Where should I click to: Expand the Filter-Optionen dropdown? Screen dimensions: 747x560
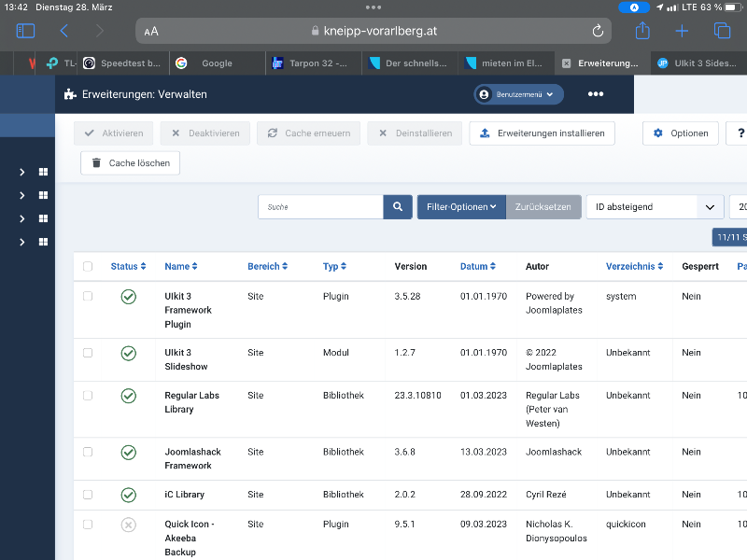(461, 206)
